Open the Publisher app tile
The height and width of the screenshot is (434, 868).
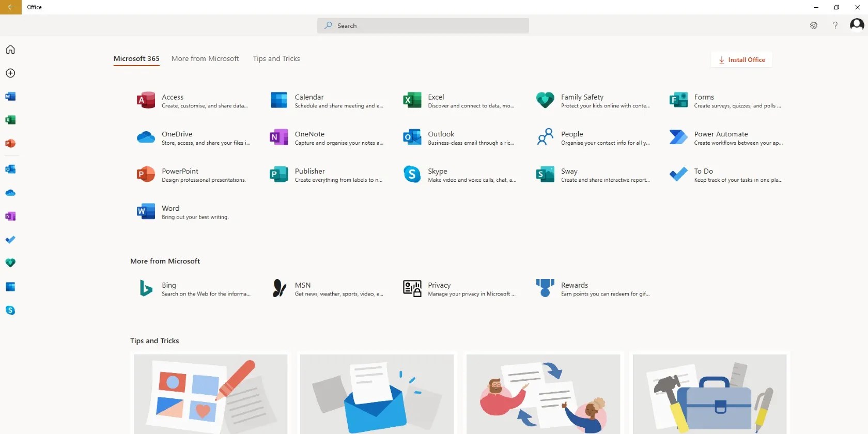[x=327, y=175]
